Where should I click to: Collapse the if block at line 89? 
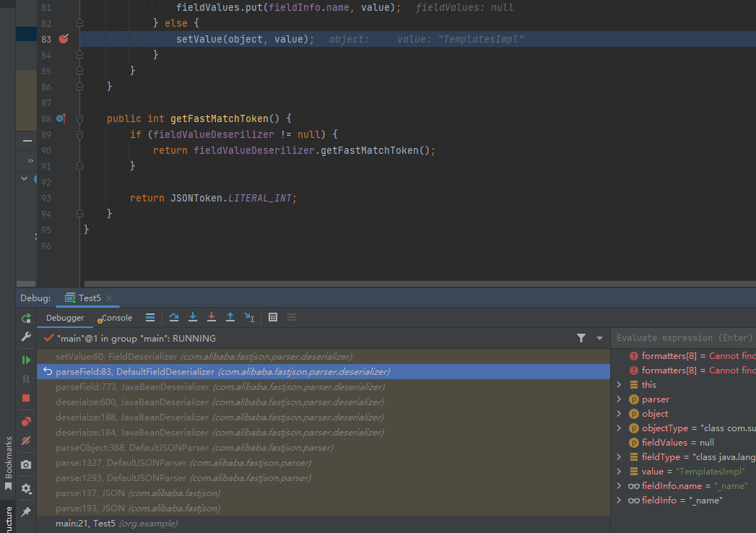click(x=80, y=134)
